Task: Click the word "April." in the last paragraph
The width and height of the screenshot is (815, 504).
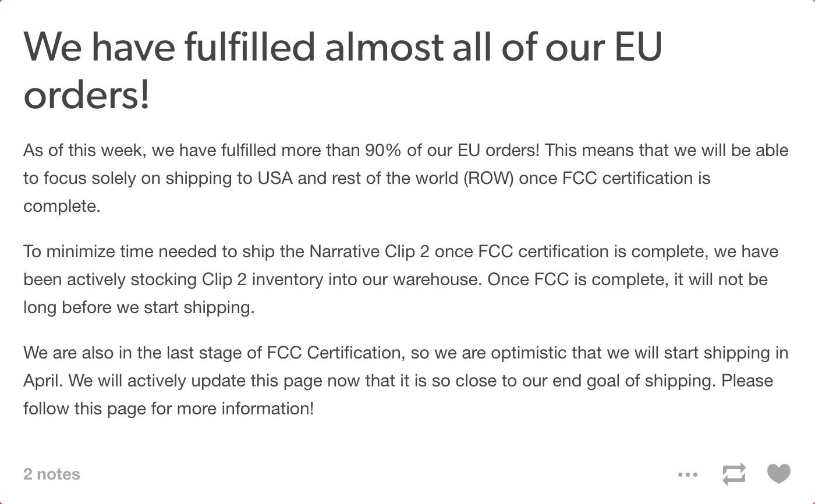Action: point(43,381)
